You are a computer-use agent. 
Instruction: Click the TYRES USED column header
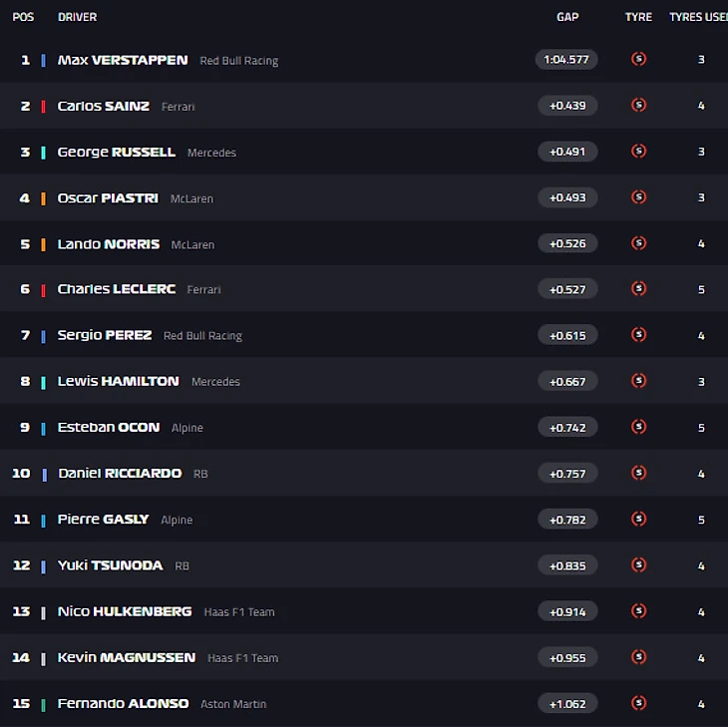700,17
